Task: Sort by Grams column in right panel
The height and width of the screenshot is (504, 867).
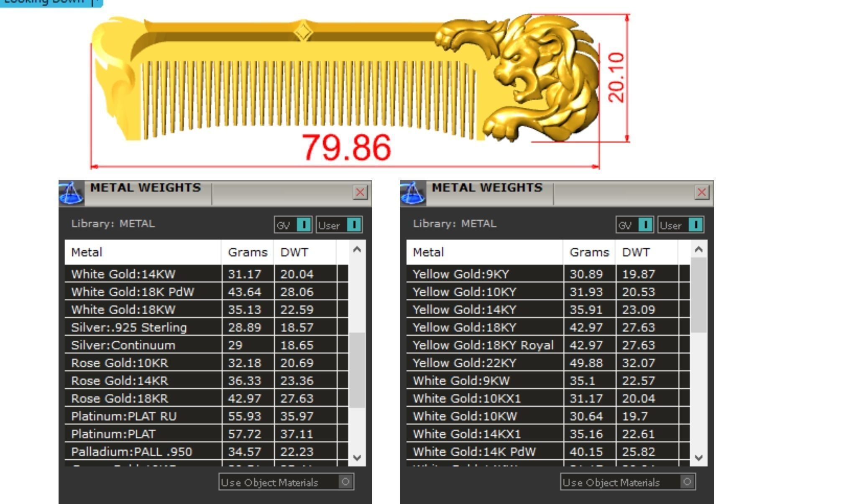Action: tap(589, 252)
